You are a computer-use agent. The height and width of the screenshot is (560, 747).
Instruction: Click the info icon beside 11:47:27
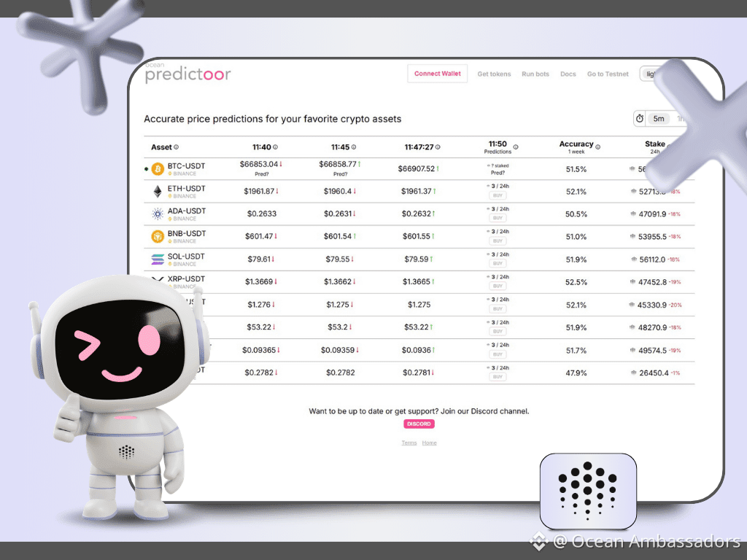[438, 147]
